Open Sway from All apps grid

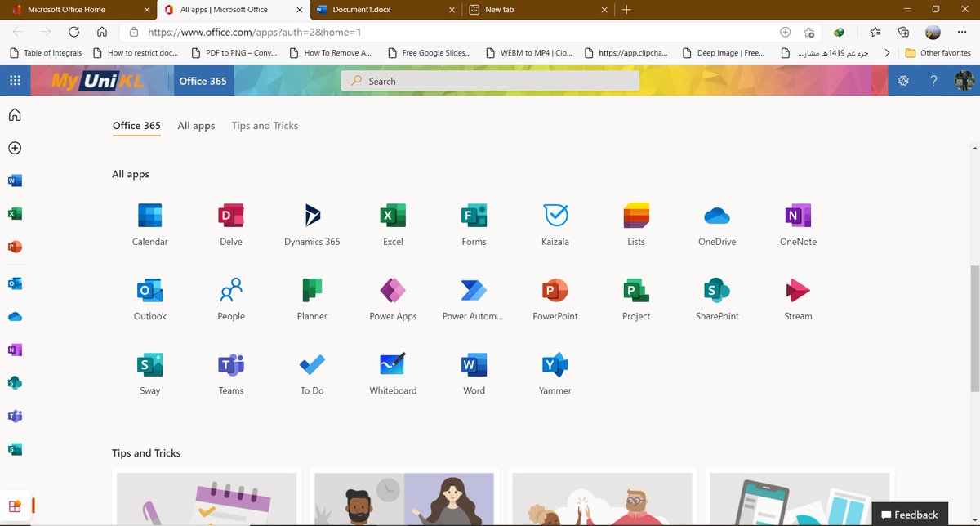pos(150,372)
